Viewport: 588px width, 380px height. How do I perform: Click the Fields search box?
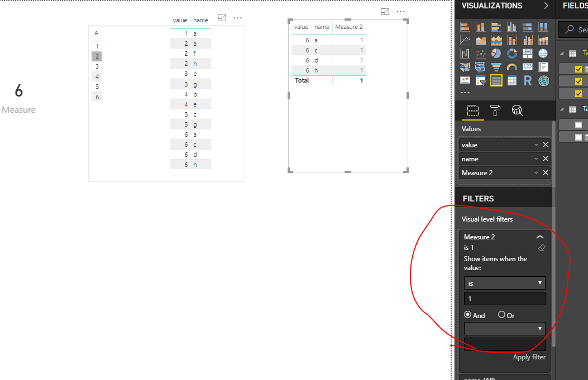click(x=573, y=29)
